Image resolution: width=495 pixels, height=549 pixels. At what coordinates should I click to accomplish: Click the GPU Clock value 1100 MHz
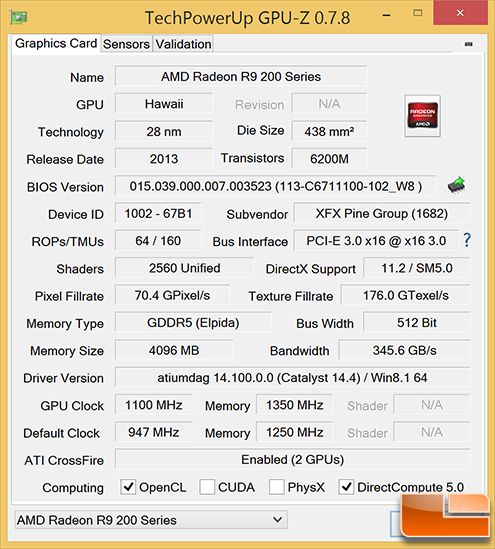pyautogui.click(x=154, y=405)
